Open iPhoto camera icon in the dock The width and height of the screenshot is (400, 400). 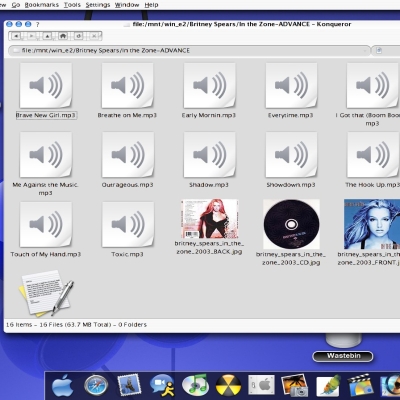point(294,386)
